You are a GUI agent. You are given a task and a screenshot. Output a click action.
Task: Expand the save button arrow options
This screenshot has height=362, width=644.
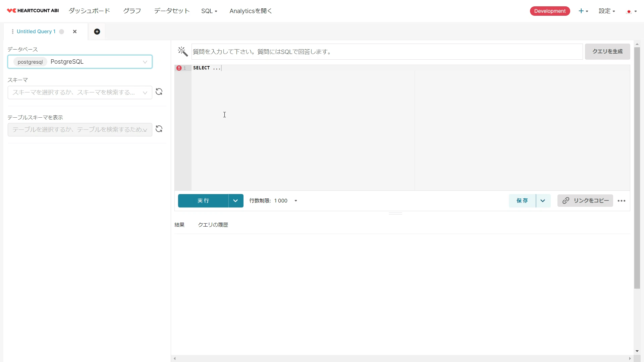543,201
